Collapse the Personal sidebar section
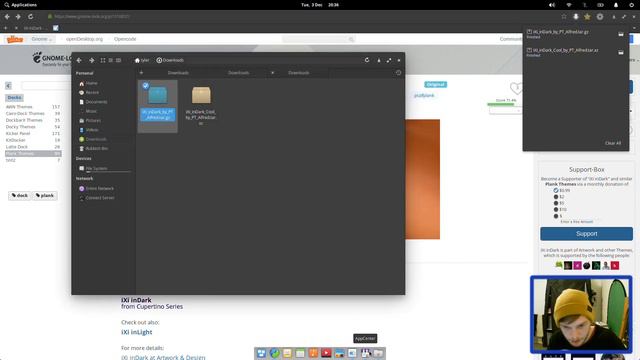Viewport: 640px width, 360px height. (84, 73)
